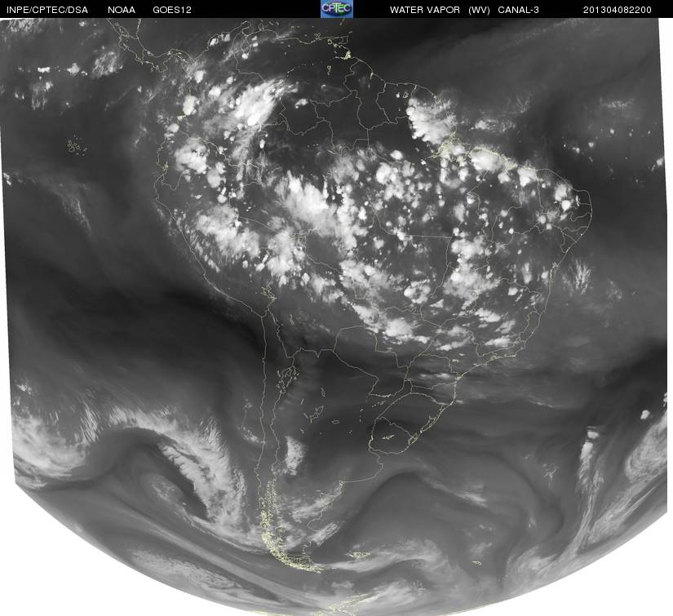Click the WATER VAPOR title text
The height and width of the screenshot is (616, 673).
[425, 10]
